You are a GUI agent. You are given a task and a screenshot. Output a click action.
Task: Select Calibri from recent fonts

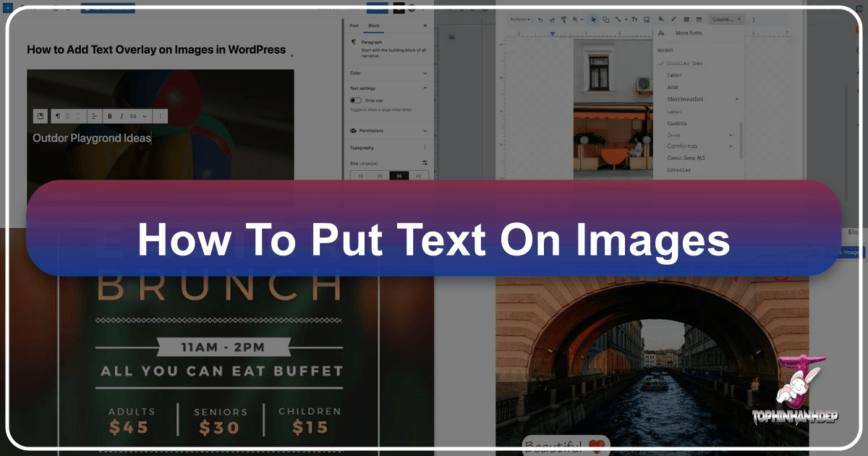click(674, 75)
